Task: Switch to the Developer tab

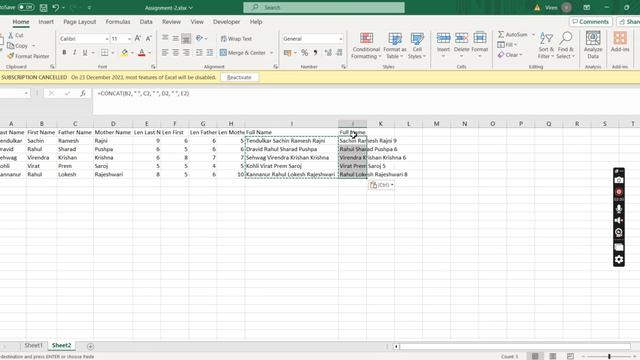Action: click(227, 22)
